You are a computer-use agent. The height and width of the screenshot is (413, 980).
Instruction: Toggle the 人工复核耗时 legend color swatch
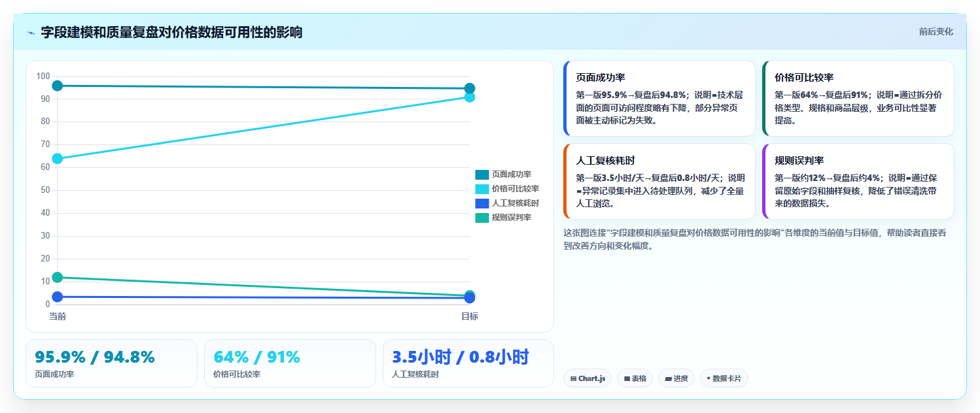481,203
